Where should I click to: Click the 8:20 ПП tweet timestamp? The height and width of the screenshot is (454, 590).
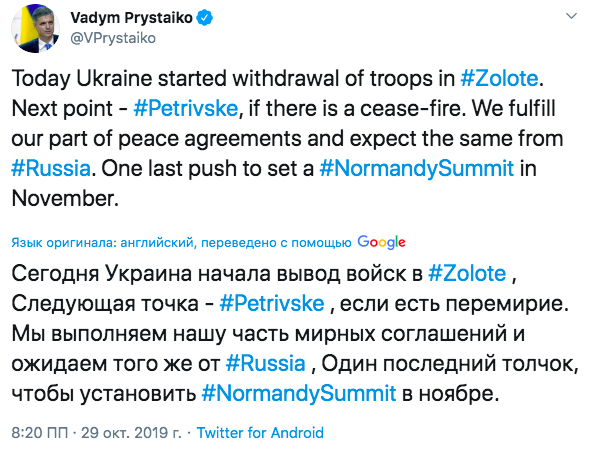click(x=40, y=433)
